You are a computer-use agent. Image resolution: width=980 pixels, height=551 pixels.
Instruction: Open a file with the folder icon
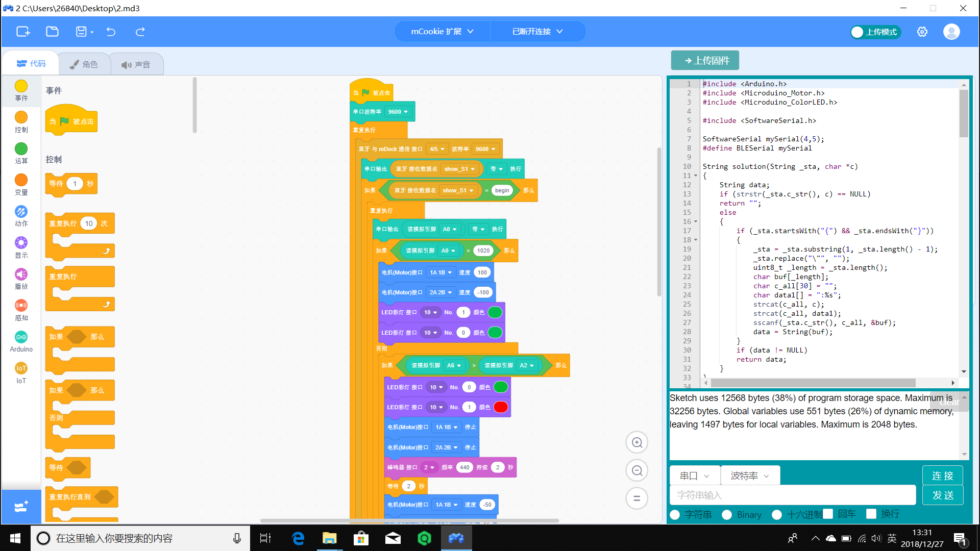point(52,32)
